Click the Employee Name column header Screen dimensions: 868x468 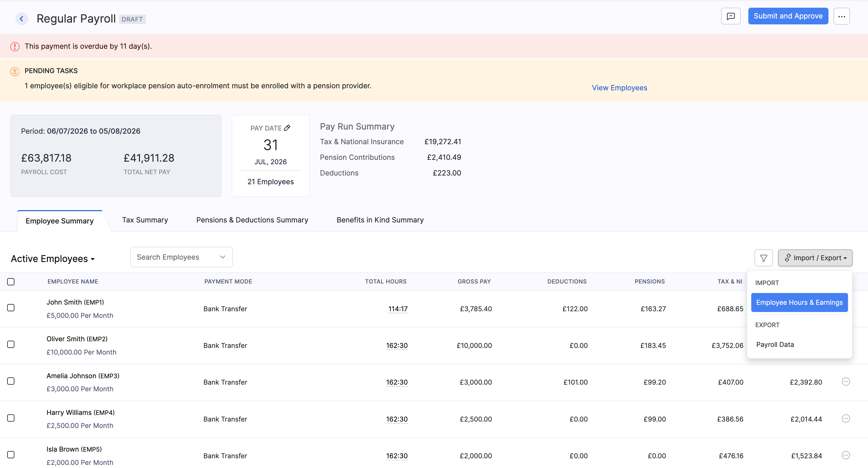coord(73,281)
